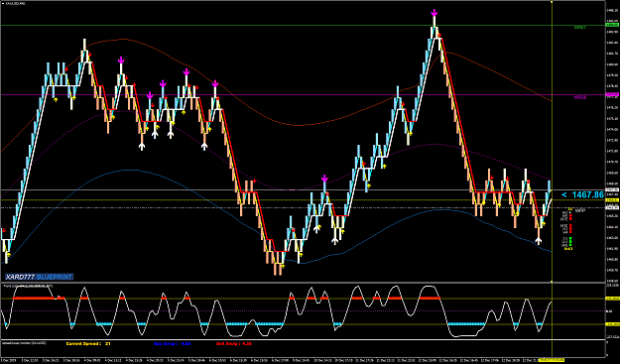Click the magenta sell arrow above the highest peak
The width and height of the screenshot is (620, 364).
tap(434, 13)
